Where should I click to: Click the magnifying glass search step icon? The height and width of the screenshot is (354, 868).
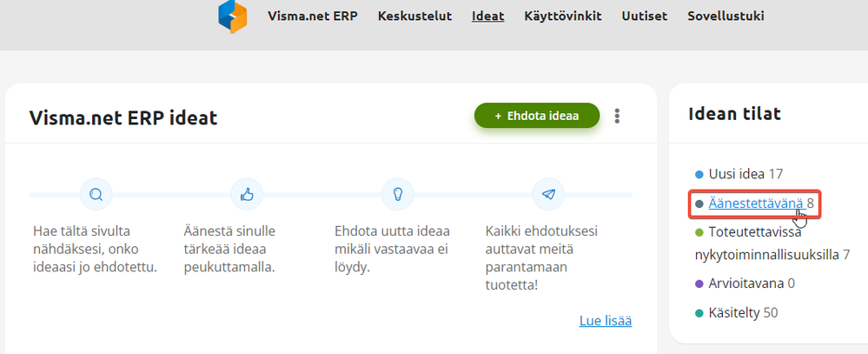point(96,194)
